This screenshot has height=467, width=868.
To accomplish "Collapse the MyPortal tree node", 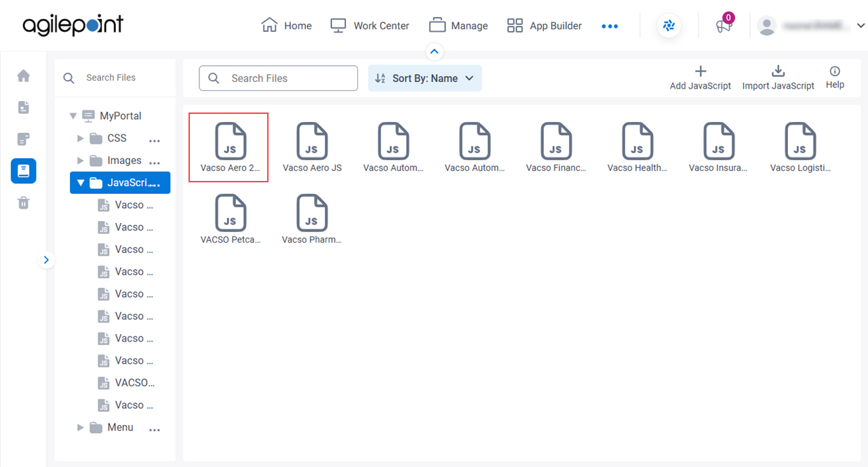I will (x=73, y=116).
